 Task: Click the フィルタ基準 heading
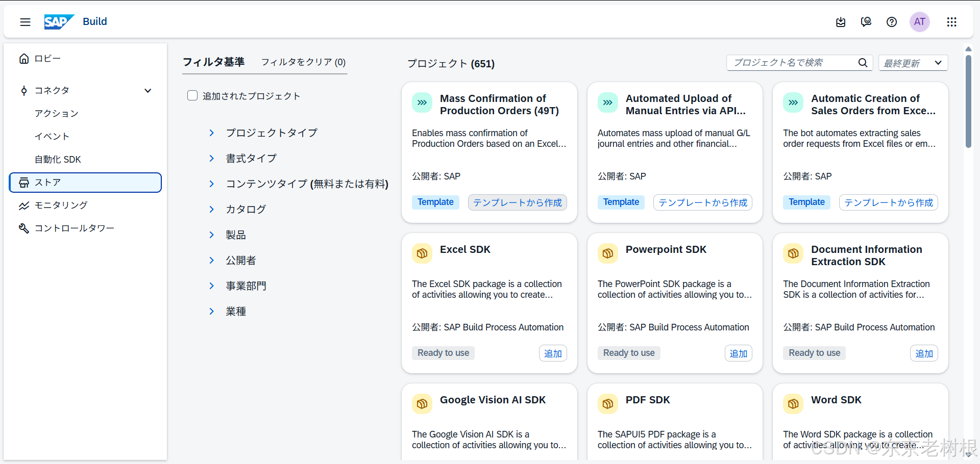(x=213, y=62)
